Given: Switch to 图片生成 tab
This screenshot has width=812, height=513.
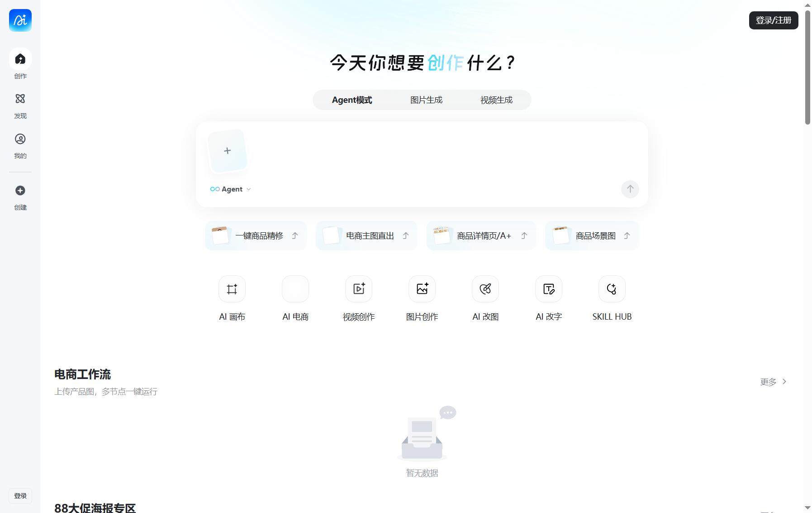Looking at the screenshot, I should pos(426,100).
